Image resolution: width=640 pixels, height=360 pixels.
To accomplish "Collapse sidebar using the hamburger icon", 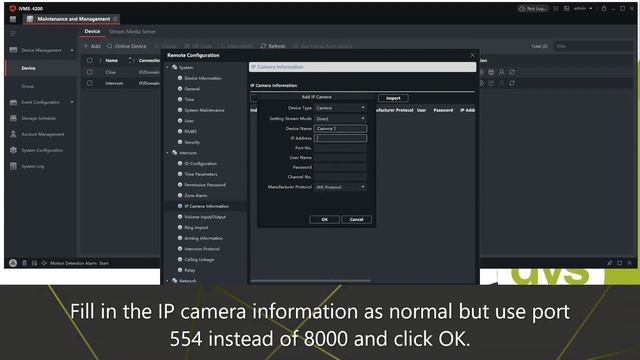I will coord(13,33).
